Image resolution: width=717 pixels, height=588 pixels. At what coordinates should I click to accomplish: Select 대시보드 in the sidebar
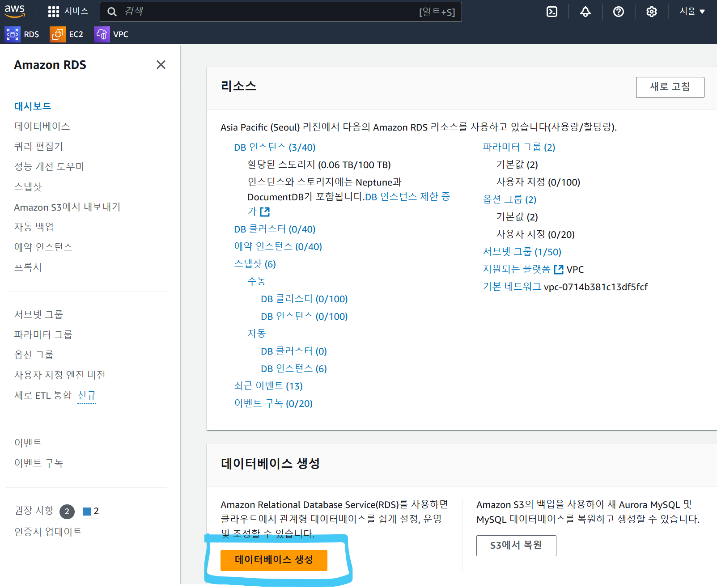tap(33, 106)
